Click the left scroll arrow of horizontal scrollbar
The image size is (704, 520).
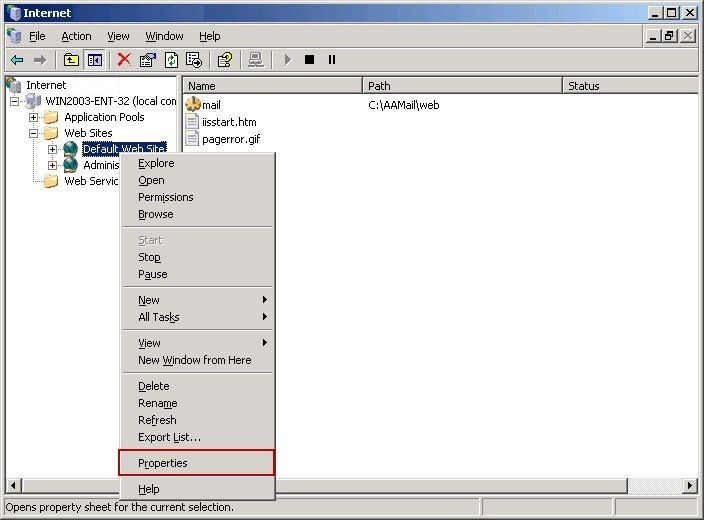coord(13,485)
